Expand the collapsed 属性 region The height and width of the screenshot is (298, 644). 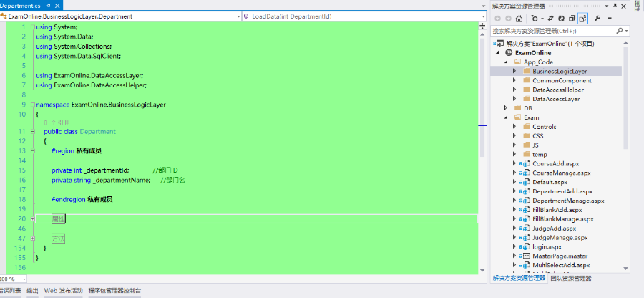[33, 219]
